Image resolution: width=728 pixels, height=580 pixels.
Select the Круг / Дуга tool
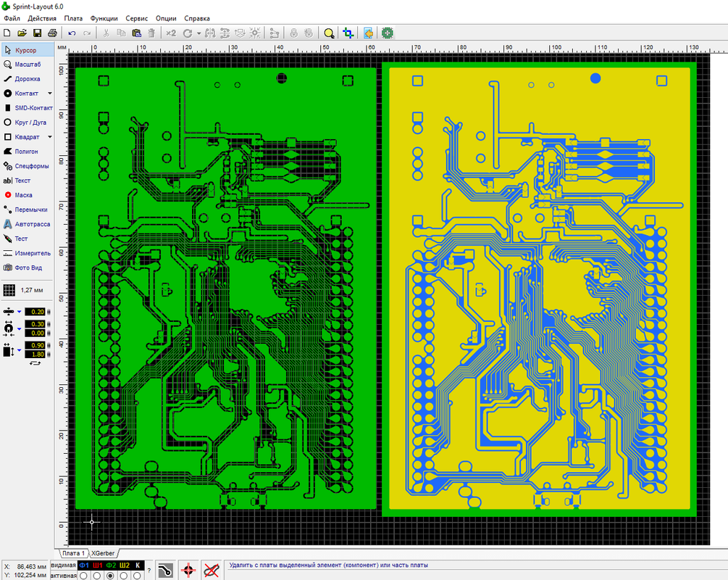(28, 123)
